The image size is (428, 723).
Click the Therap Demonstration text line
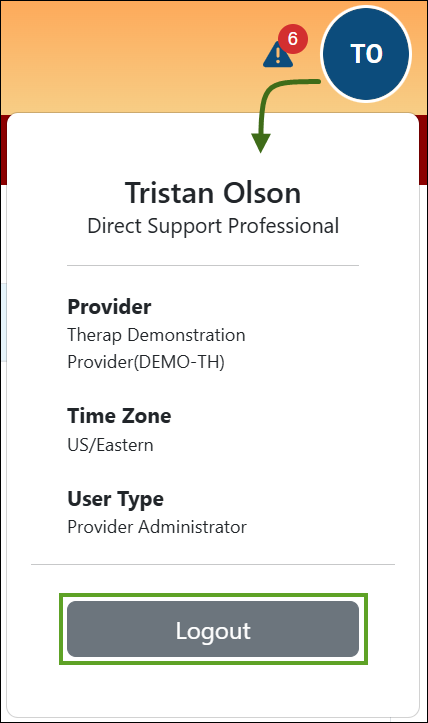pyautogui.click(x=156, y=335)
